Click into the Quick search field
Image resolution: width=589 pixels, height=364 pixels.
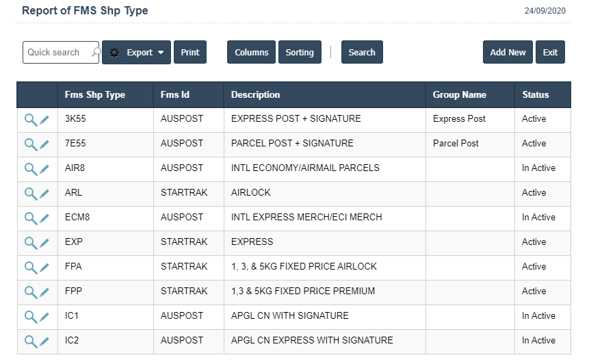(x=55, y=53)
